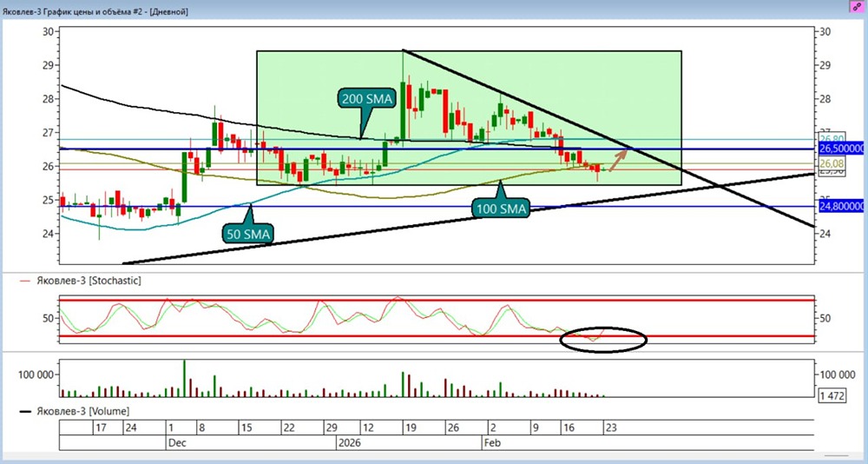Click the date label '16' on time axis

(x=568, y=428)
